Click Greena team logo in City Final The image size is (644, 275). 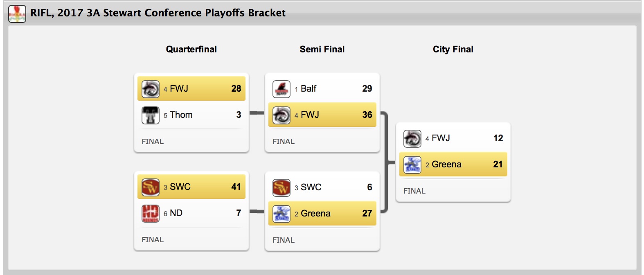412,165
